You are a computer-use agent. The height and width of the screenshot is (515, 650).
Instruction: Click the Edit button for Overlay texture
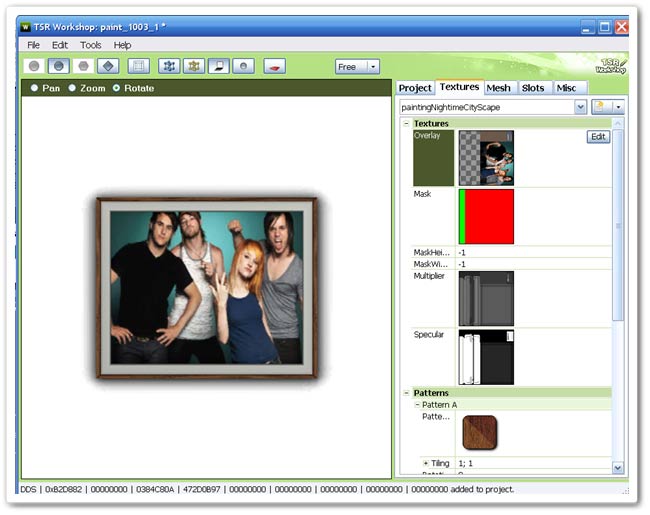tap(597, 137)
